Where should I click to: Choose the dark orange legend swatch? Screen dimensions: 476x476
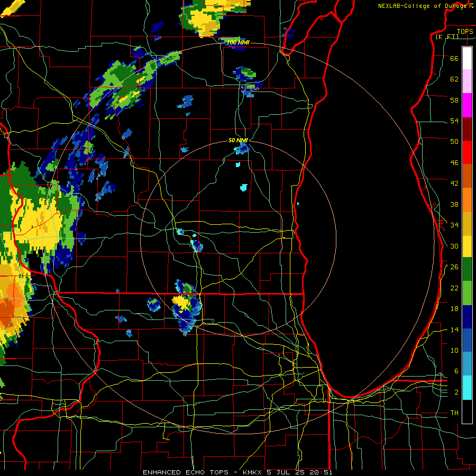point(467,176)
